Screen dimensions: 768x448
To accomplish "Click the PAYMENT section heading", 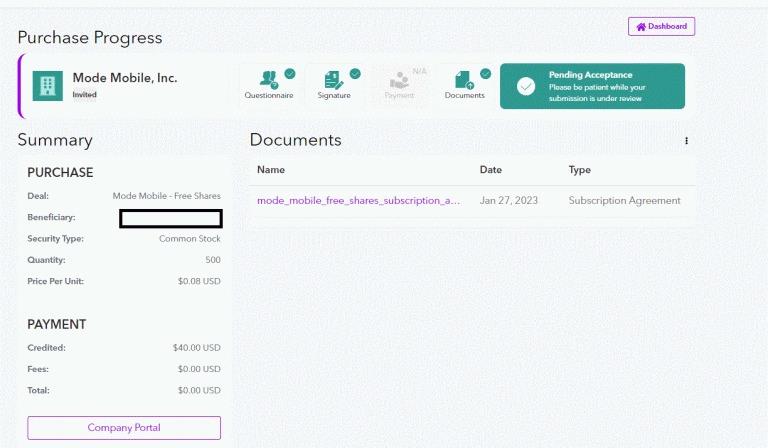I will point(57,324).
